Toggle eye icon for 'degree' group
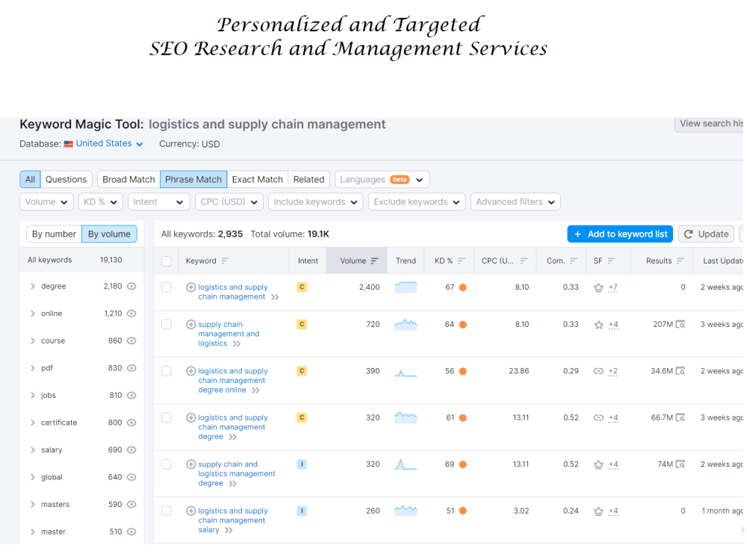747x560 pixels. coord(131,286)
